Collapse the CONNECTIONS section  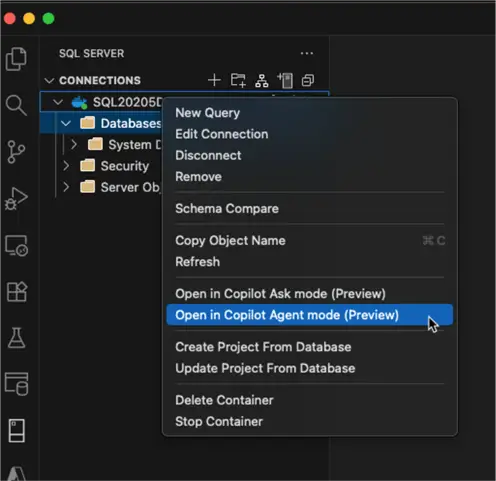[x=49, y=80]
